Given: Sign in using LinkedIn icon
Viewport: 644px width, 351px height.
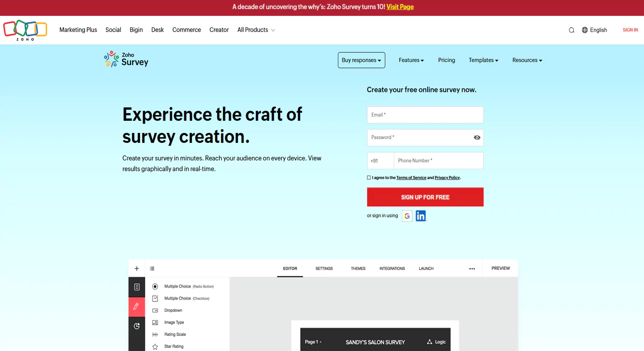Looking at the screenshot, I should click(421, 216).
